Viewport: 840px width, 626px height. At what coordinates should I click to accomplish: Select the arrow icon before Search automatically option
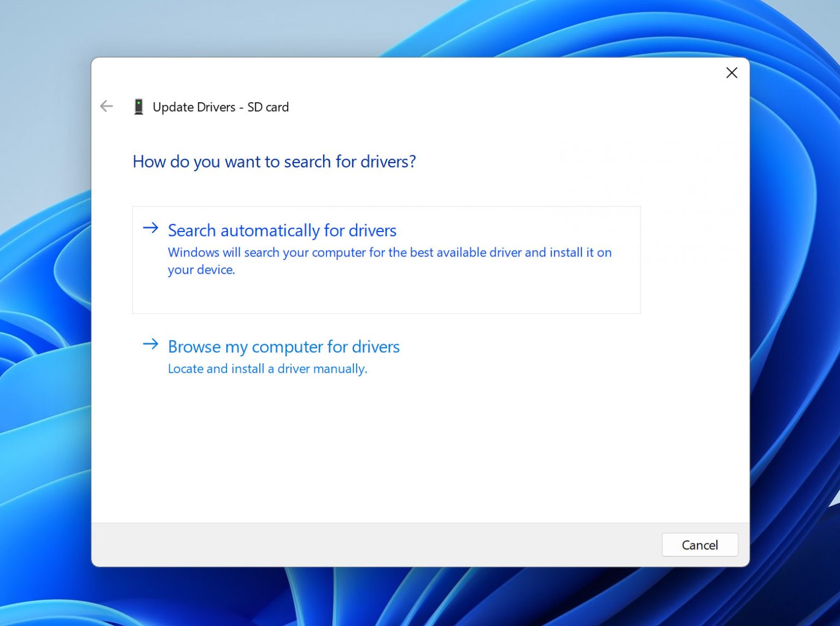pos(150,228)
